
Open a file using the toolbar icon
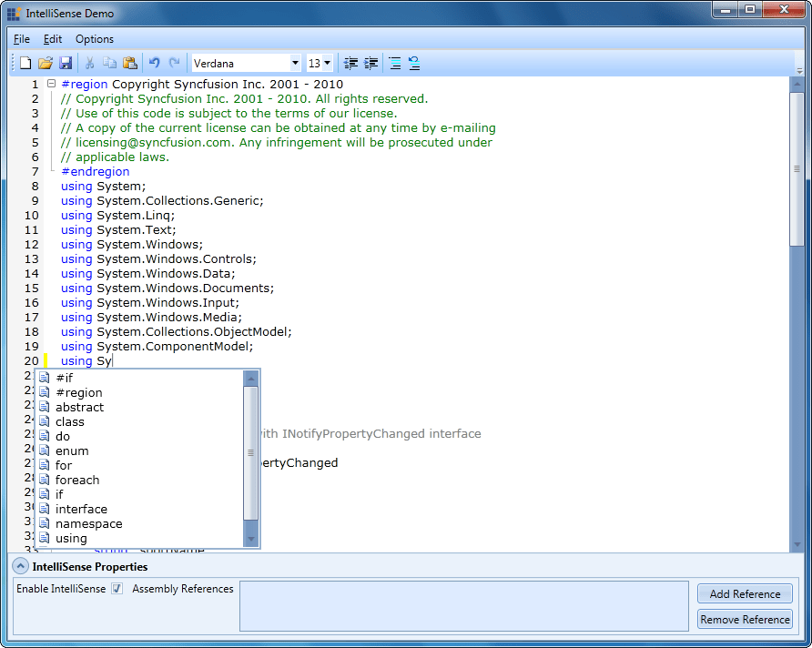tap(44, 63)
